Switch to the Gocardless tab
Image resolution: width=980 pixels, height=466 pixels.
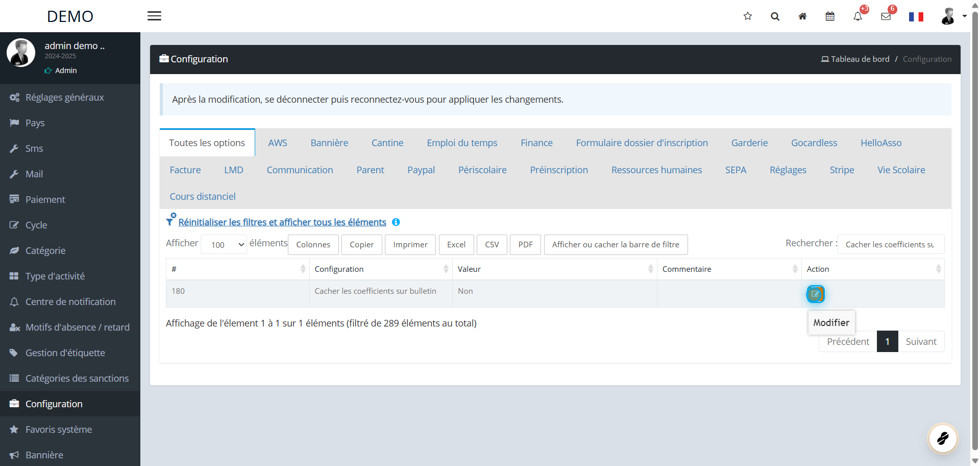click(814, 143)
